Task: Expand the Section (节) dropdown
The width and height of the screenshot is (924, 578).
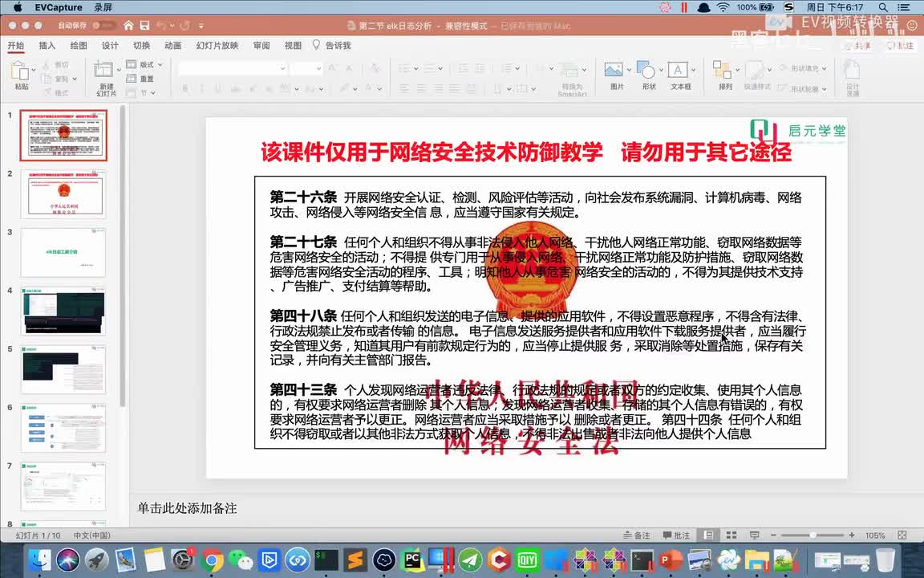Action: [x=153, y=92]
